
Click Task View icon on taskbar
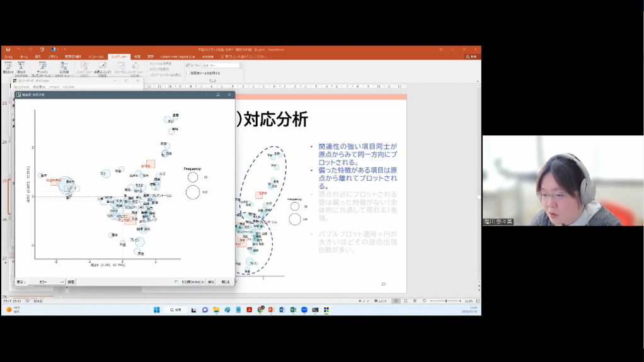[x=194, y=310]
